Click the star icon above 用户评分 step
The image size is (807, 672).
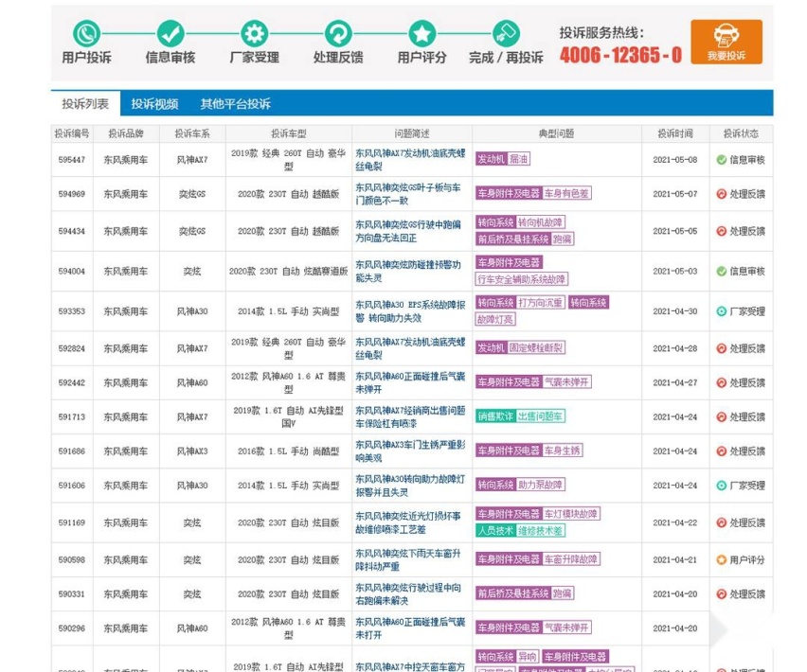pos(422,33)
